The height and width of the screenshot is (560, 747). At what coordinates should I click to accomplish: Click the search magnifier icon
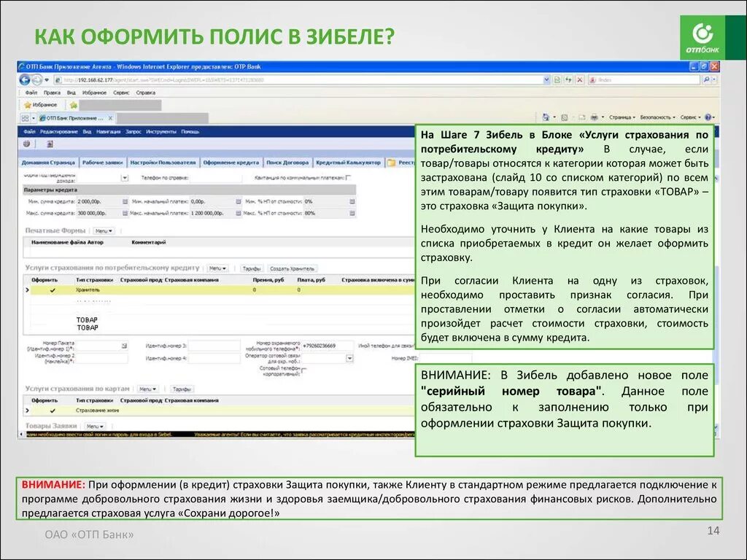[706, 80]
